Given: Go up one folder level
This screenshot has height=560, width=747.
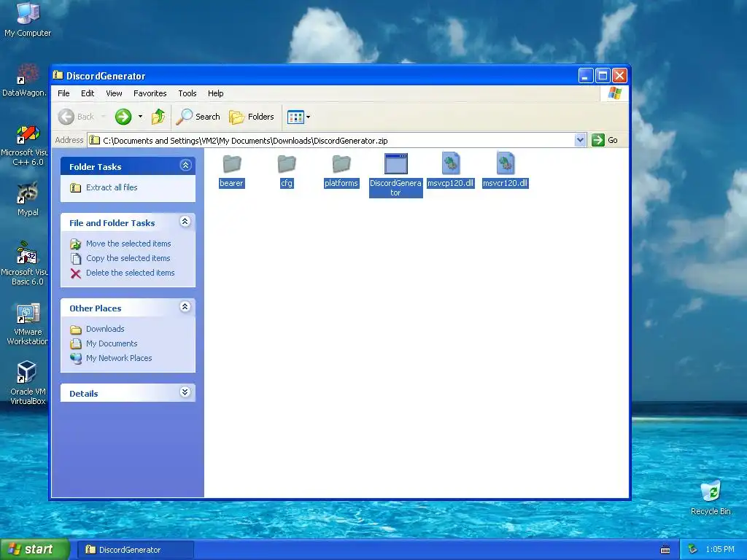Looking at the screenshot, I should click(158, 117).
